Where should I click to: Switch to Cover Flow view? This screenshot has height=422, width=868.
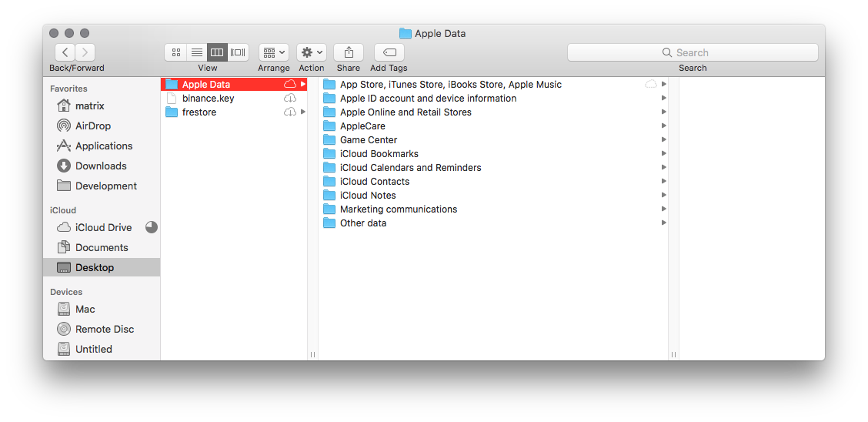238,52
